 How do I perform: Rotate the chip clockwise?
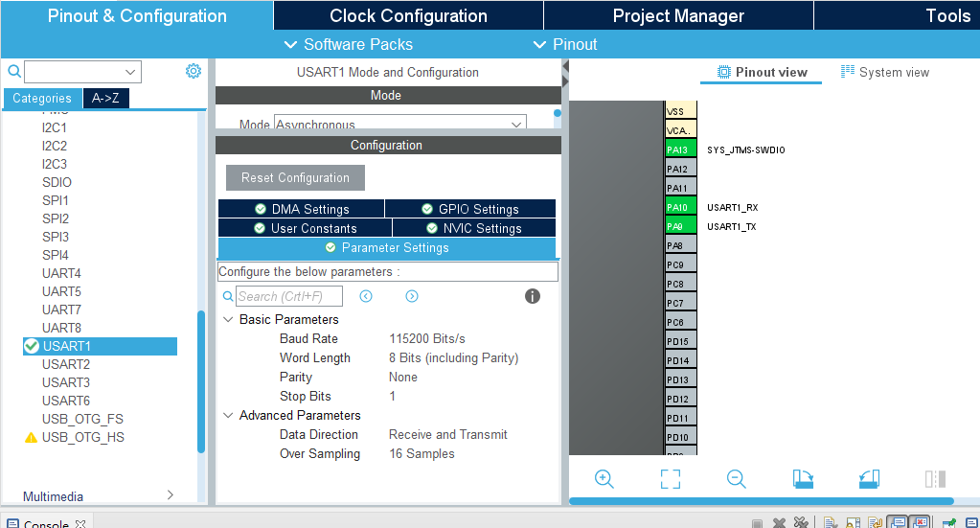[x=803, y=479]
